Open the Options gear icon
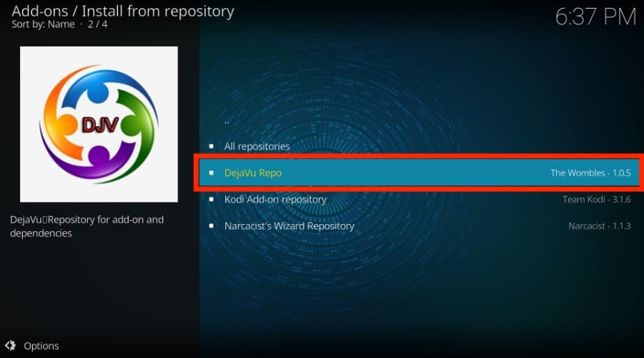 point(10,346)
